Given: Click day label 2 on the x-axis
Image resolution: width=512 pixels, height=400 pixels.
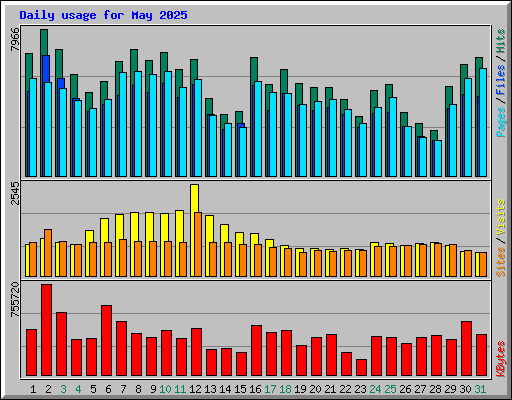Looking at the screenshot, I should [48, 389].
